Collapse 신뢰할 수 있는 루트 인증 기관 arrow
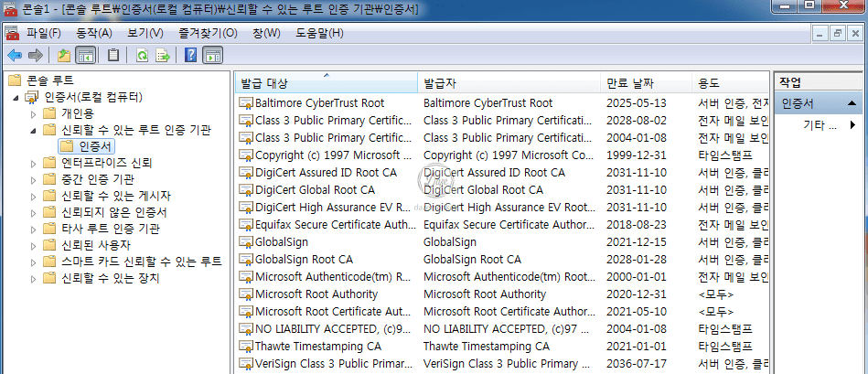 33,131
